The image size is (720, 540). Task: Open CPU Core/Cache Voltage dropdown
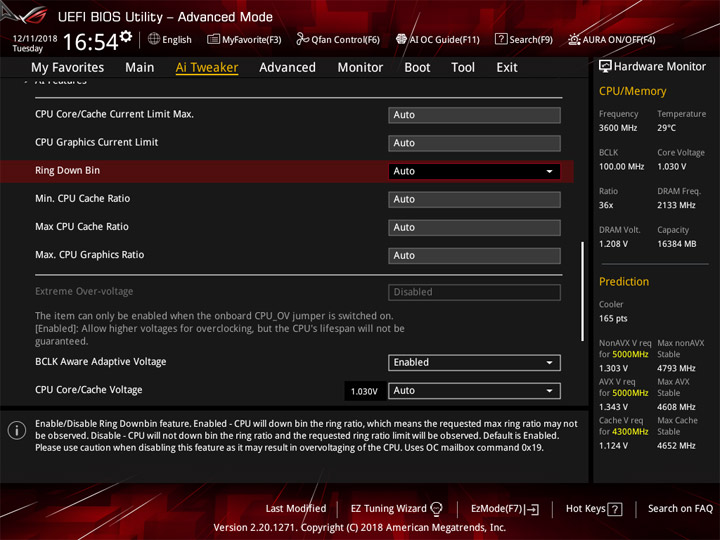(x=474, y=391)
